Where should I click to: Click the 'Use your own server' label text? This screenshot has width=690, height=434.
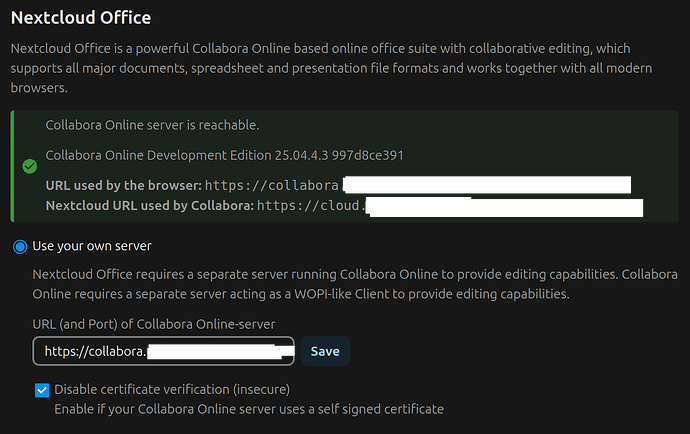point(92,246)
